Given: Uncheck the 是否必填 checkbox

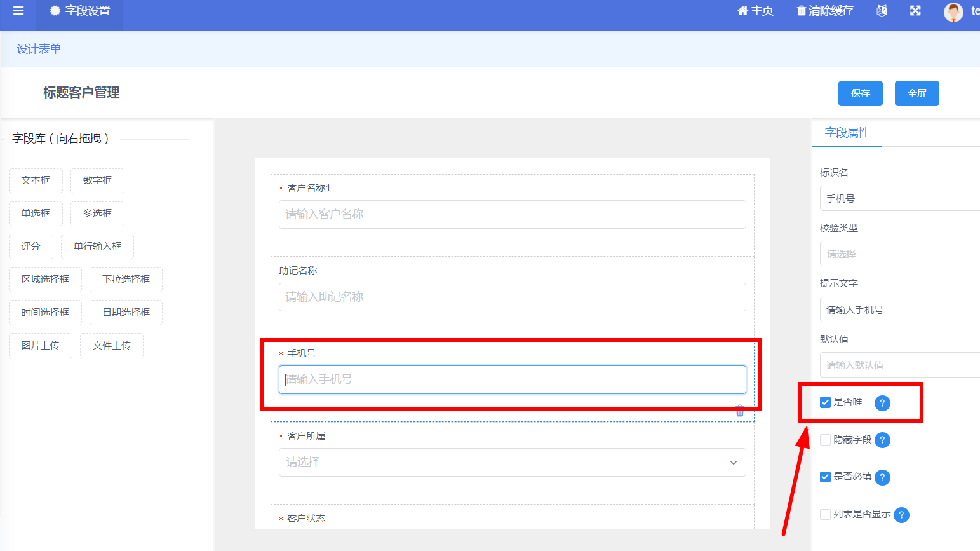Looking at the screenshot, I should tap(825, 477).
